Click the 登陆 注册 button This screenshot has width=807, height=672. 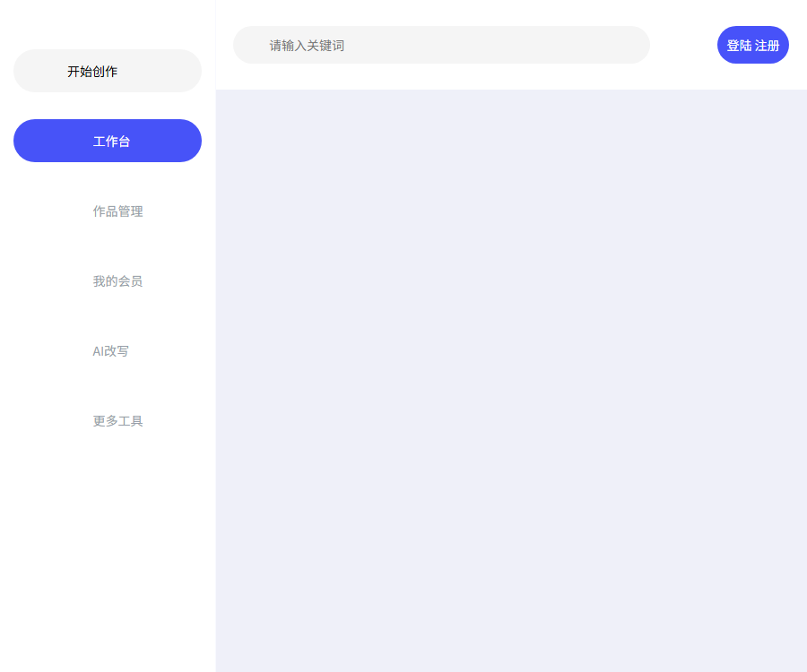(x=753, y=45)
